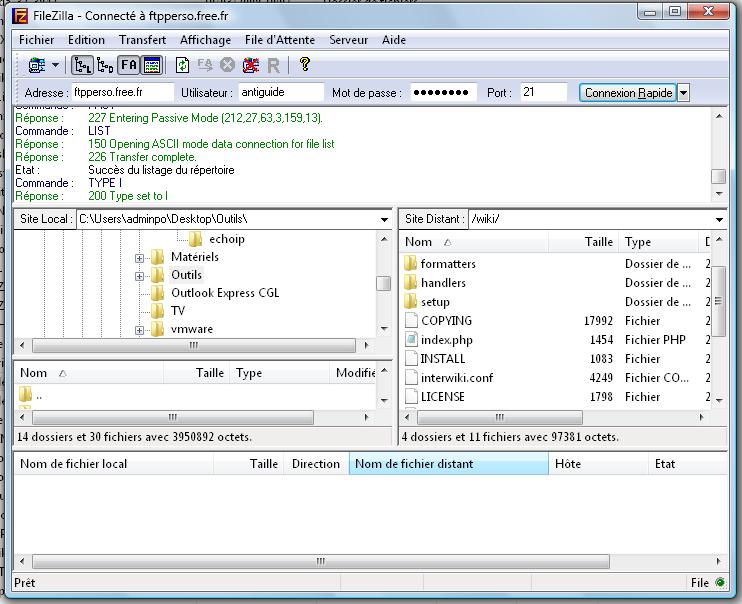Viewport: 742px width, 604px height.
Task: Click the remote file list vertical scrollbar
Action: (718, 302)
